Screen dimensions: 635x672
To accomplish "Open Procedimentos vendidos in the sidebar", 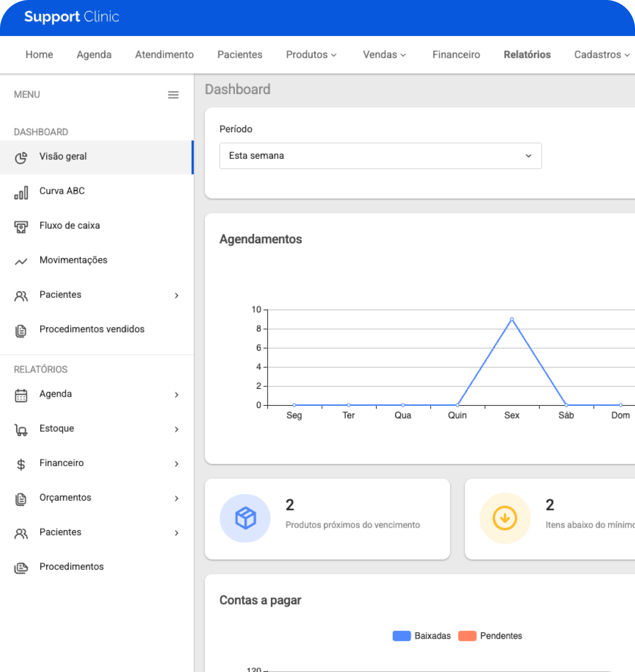I will point(92,329).
